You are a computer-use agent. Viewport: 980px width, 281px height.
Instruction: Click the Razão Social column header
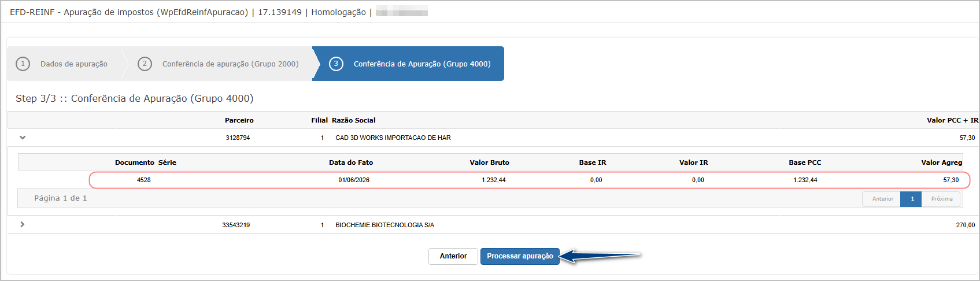coord(354,120)
